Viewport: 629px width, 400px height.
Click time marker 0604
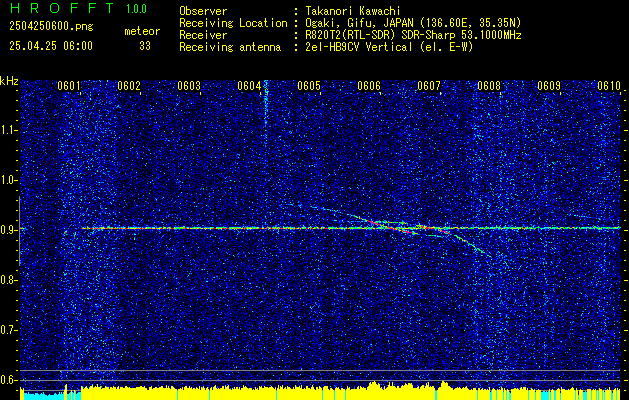(x=249, y=86)
